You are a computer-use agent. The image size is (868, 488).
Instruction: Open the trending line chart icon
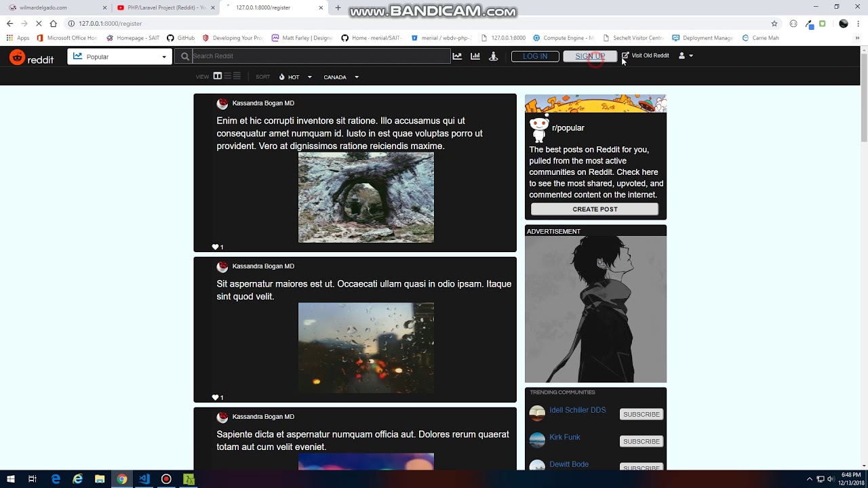coord(457,56)
